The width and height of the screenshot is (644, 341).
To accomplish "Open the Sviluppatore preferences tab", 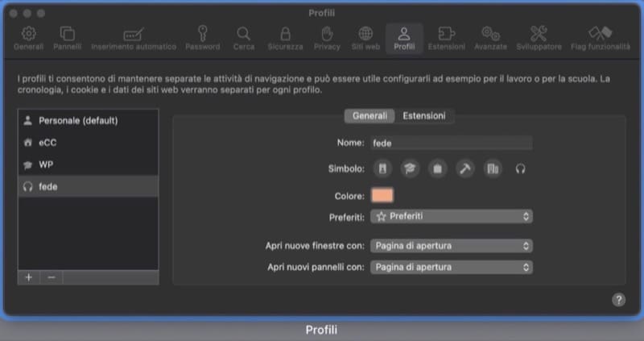I will coord(539,38).
